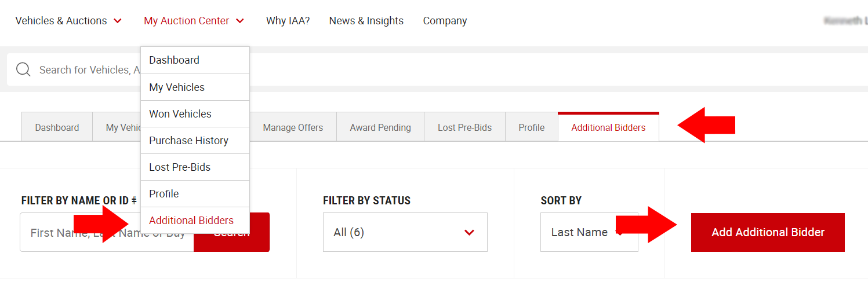
Task: Click the search magnifier icon
Action: [23, 69]
